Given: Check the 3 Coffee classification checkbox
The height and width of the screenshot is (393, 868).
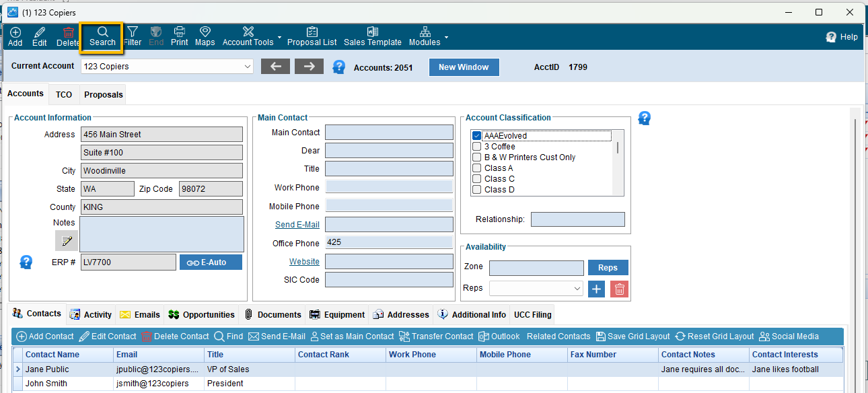Looking at the screenshot, I should pyautogui.click(x=476, y=147).
